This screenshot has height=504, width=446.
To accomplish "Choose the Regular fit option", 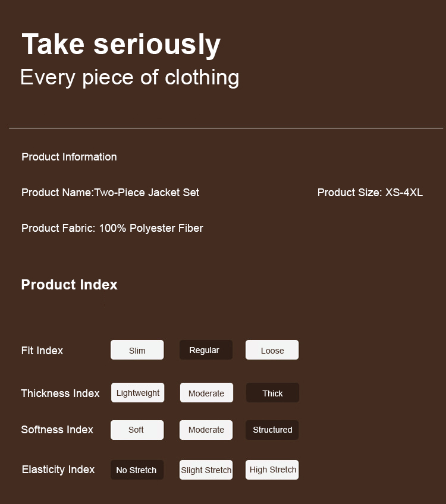I will [206, 350].
